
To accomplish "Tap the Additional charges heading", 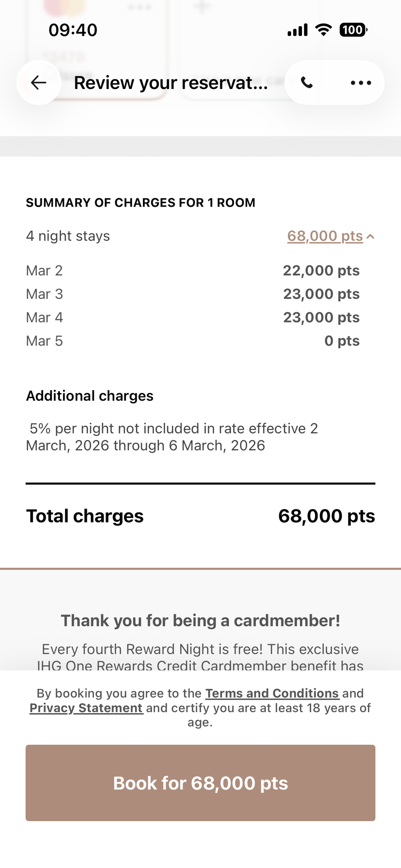I will pyautogui.click(x=89, y=396).
